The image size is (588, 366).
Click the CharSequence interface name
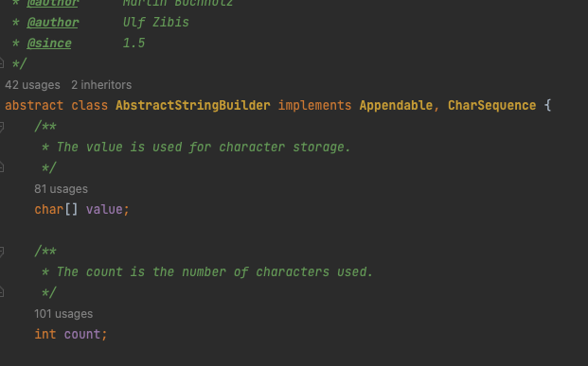point(491,106)
